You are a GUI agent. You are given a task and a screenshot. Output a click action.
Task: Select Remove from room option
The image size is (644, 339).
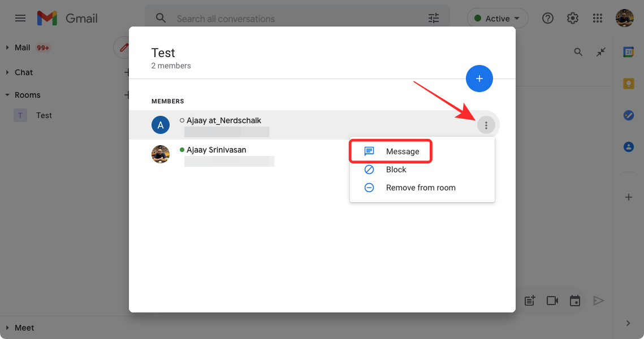click(x=420, y=188)
